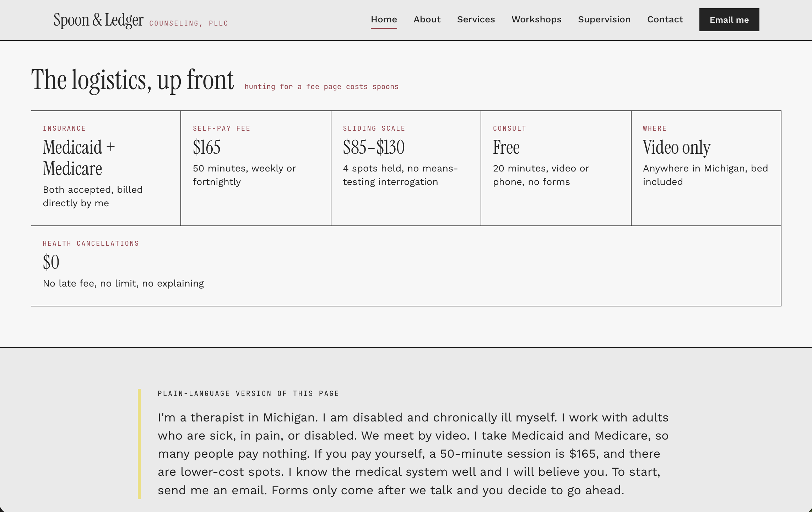Viewport: 812px width, 512px height.
Task: Click the SLIDING SCALE label
Action: pyautogui.click(x=374, y=129)
